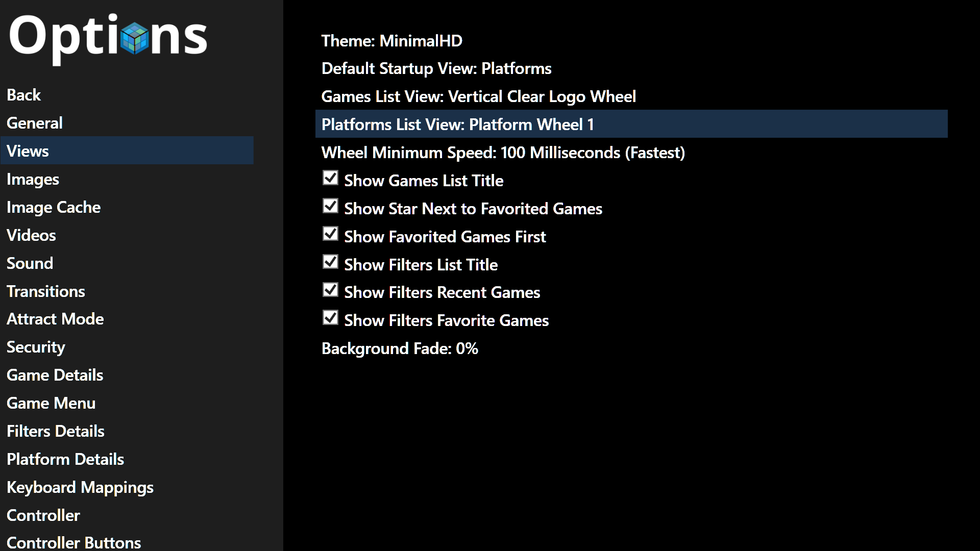
Task: Select Games List View setting
Action: click(x=631, y=96)
